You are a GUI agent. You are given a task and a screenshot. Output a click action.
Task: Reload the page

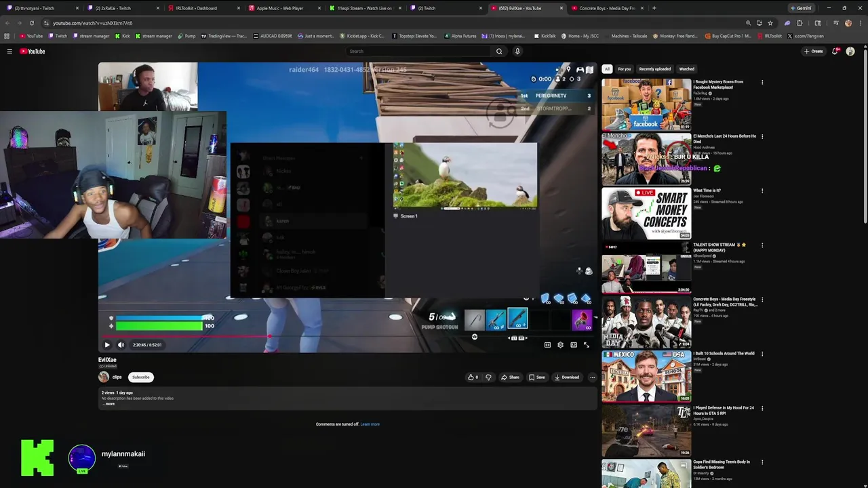click(32, 23)
